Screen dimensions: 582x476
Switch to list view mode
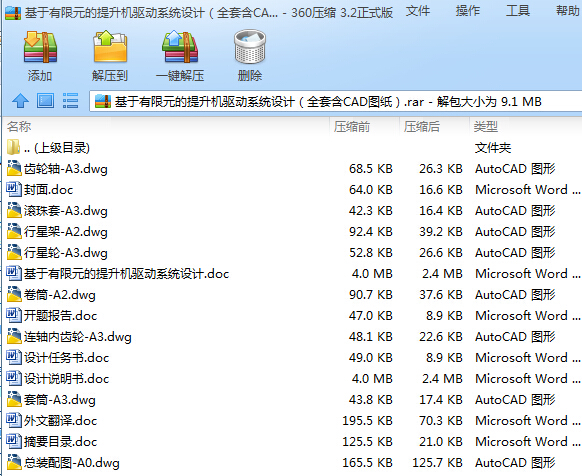coord(70,101)
